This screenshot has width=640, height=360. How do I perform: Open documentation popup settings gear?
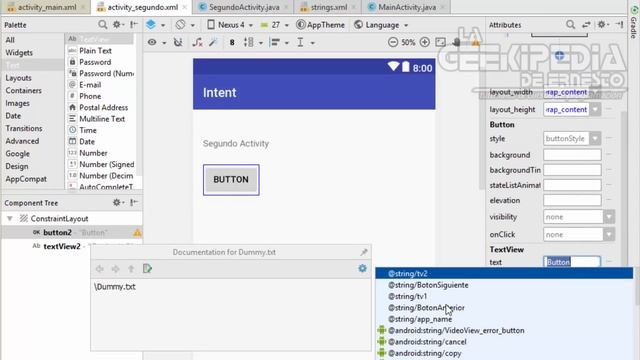[362, 269]
